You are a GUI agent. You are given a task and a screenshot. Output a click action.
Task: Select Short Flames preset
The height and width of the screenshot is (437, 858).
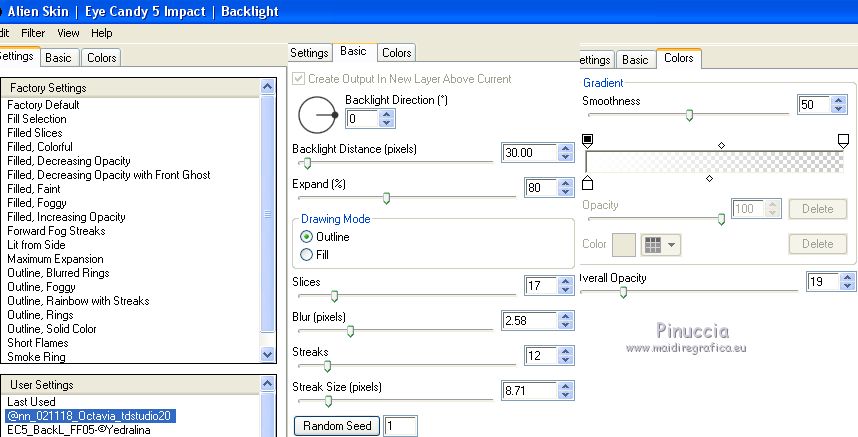[38, 343]
